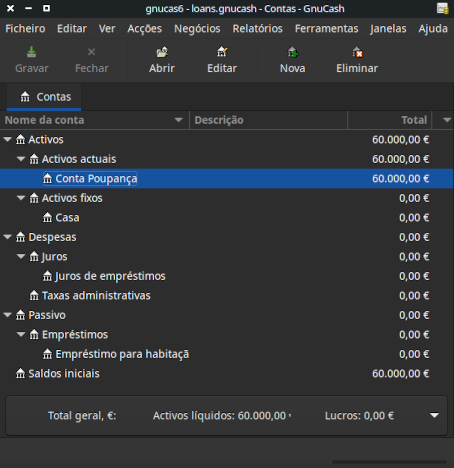Image resolution: width=454 pixels, height=468 pixels.
Task: Open the Ajuda menu
Action: pyautogui.click(x=433, y=29)
